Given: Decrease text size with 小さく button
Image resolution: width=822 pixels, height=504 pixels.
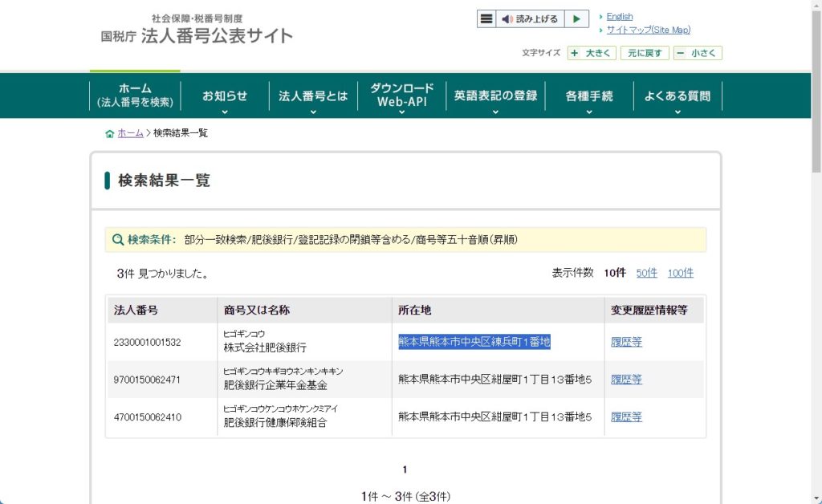Looking at the screenshot, I should [698, 53].
